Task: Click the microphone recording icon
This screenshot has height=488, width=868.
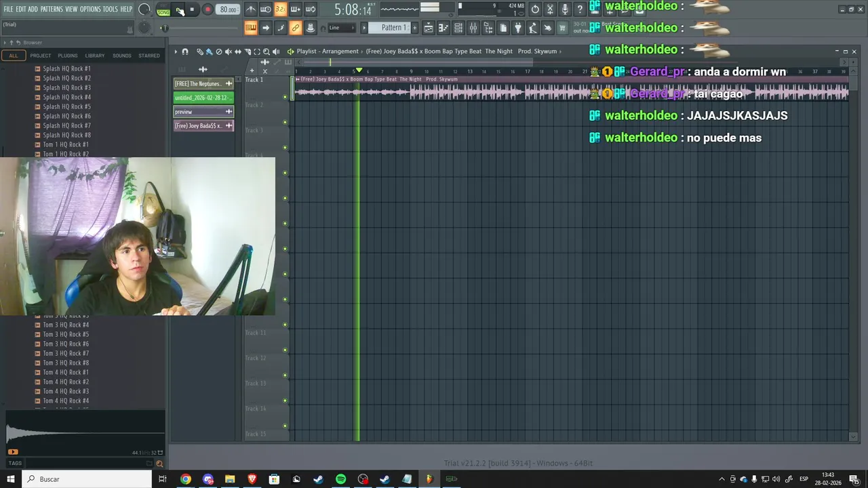Action: pyautogui.click(x=565, y=9)
